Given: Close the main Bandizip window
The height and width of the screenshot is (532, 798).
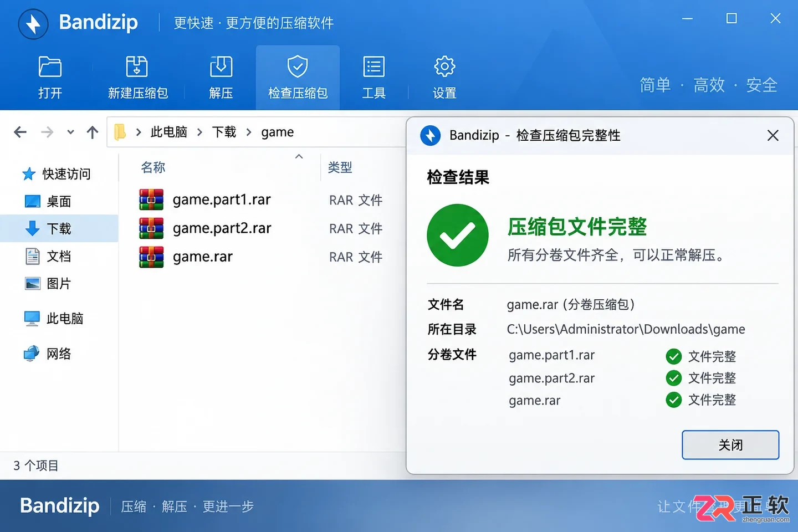Looking at the screenshot, I should click(775, 18).
